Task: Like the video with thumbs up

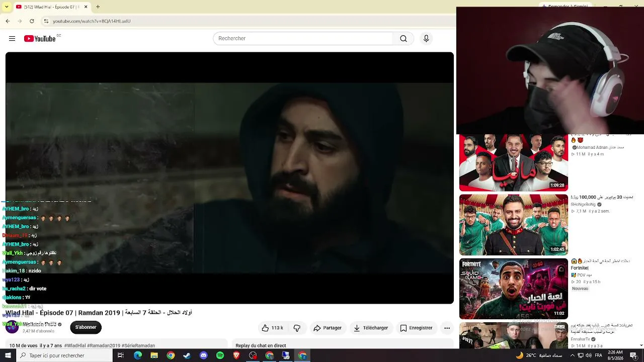Action: [272, 328]
